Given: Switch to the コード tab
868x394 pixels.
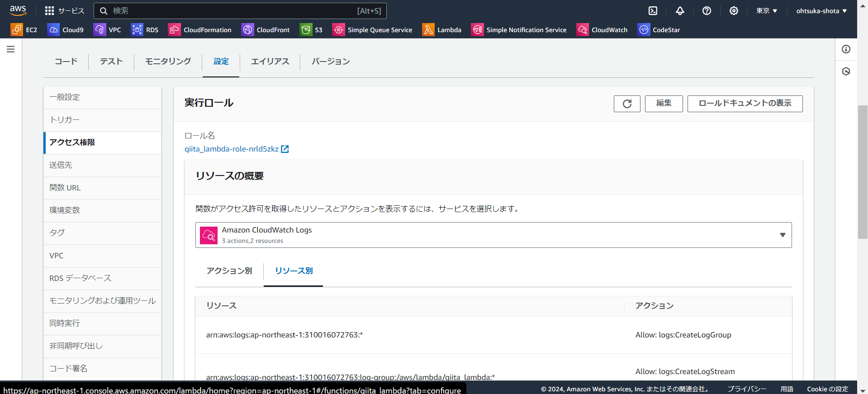Looking at the screenshot, I should coord(66,62).
